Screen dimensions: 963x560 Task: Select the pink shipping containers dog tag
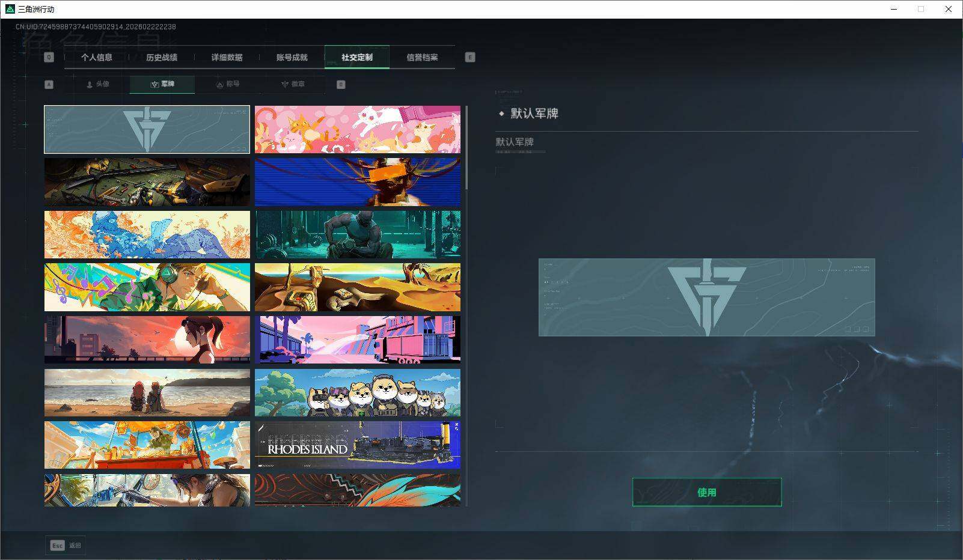point(358,339)
